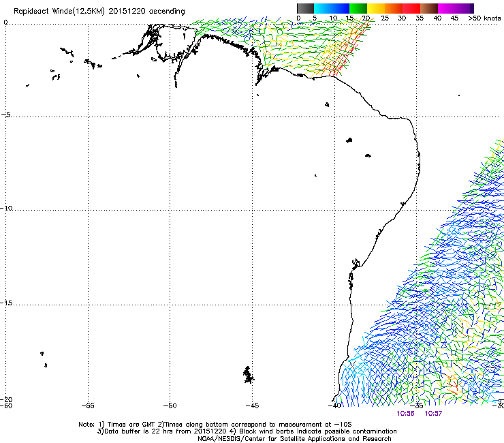The height and width of the screenshot is (443, 504).
Task: Select the red 30-35 knots legend segment
Action: click(x=411, y=8)
